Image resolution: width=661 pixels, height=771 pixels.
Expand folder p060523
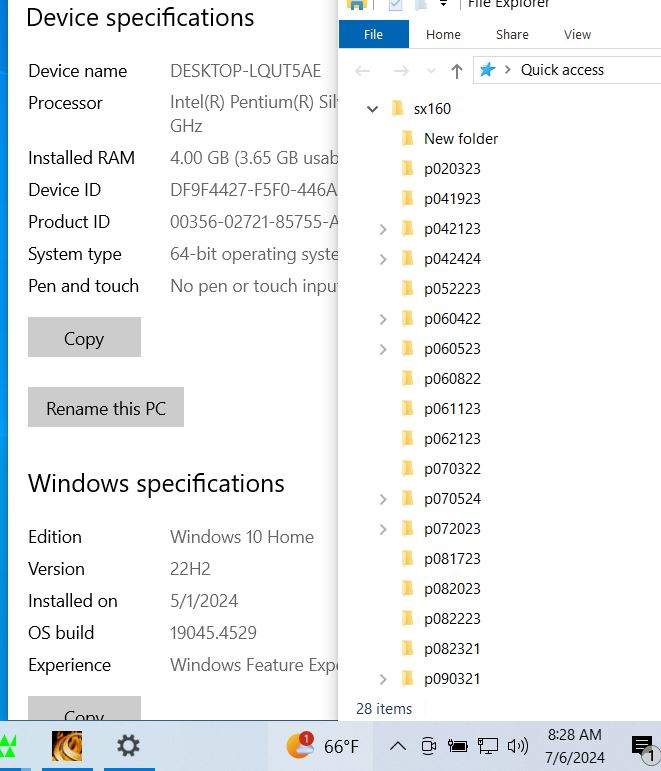[383, 349]
